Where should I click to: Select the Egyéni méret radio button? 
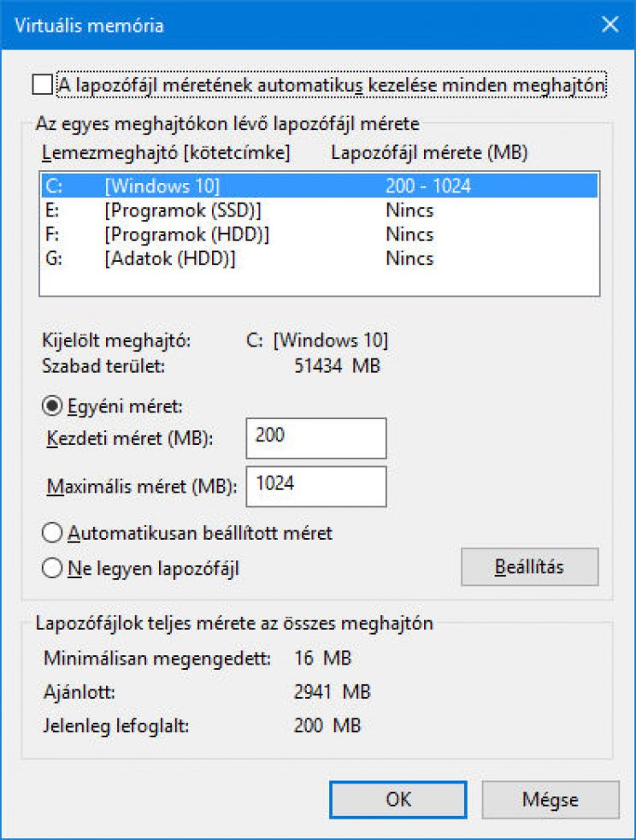(x=52, y=406)
